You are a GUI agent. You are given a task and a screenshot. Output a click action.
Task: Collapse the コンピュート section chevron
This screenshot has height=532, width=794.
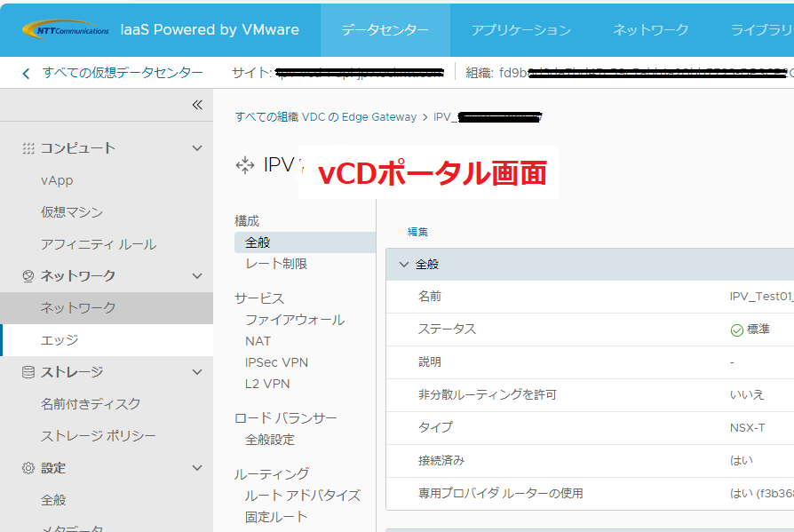197,148
